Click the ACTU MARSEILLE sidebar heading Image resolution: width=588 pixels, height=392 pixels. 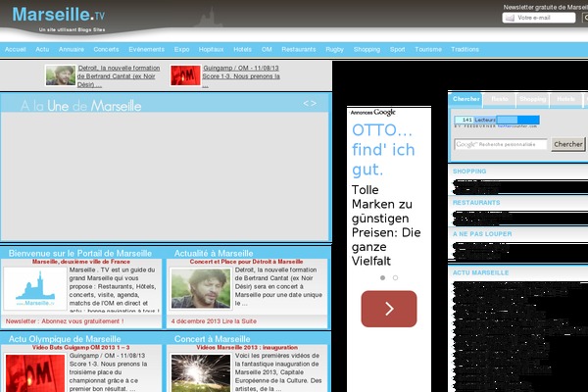point(480,272)
